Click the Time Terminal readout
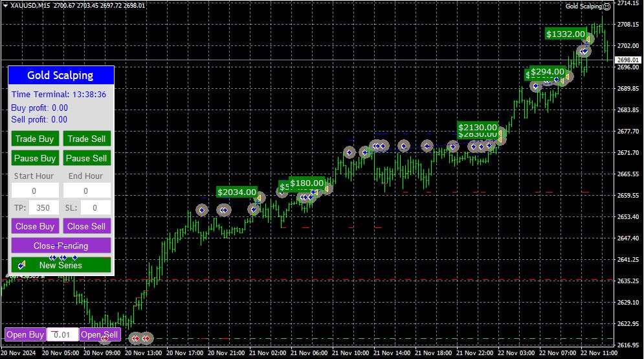 point(59,94)
